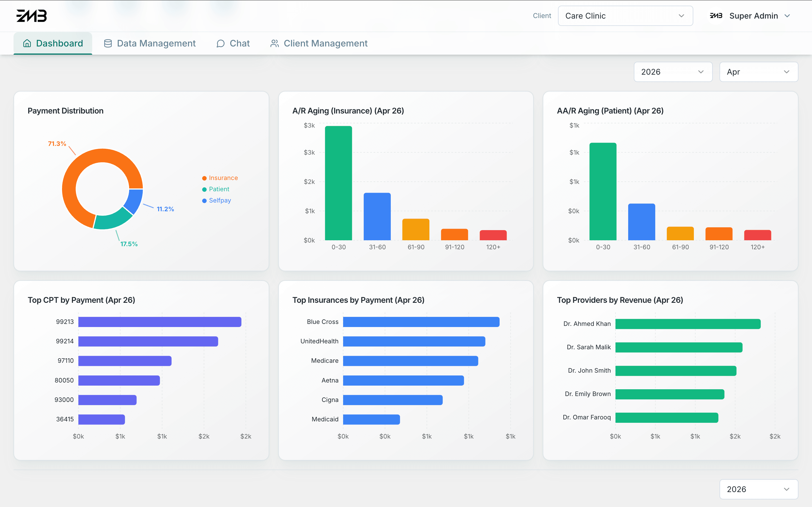Viewport: 812px width, 507px height.
Task: Open the bottom 2026 year selector
Action: [x=758, y=489]
